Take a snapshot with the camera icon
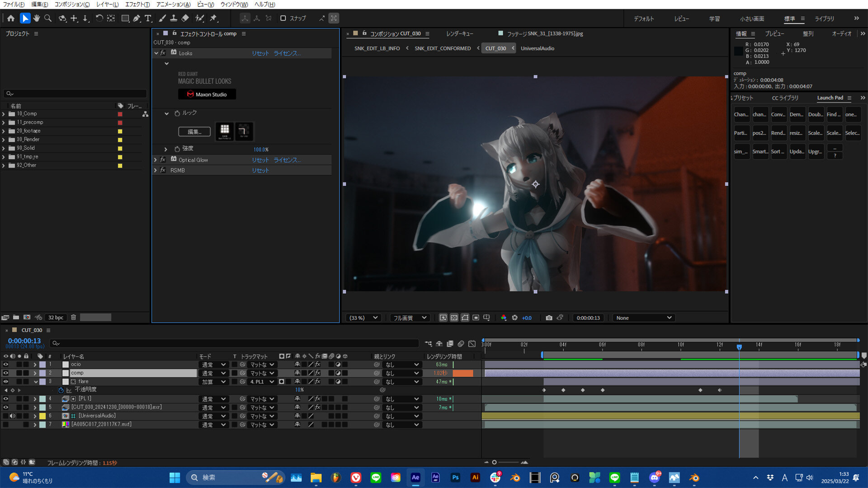The image size is (868, 488). (x=549, y=318)
